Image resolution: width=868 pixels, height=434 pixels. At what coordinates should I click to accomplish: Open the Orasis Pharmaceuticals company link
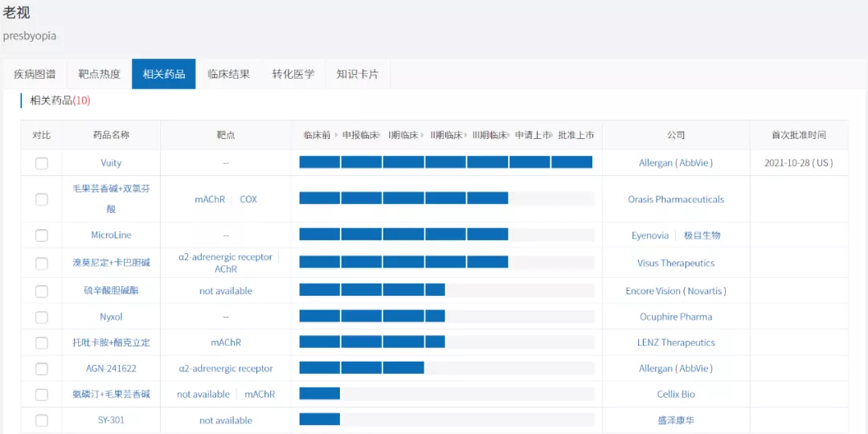click(676, 199)
